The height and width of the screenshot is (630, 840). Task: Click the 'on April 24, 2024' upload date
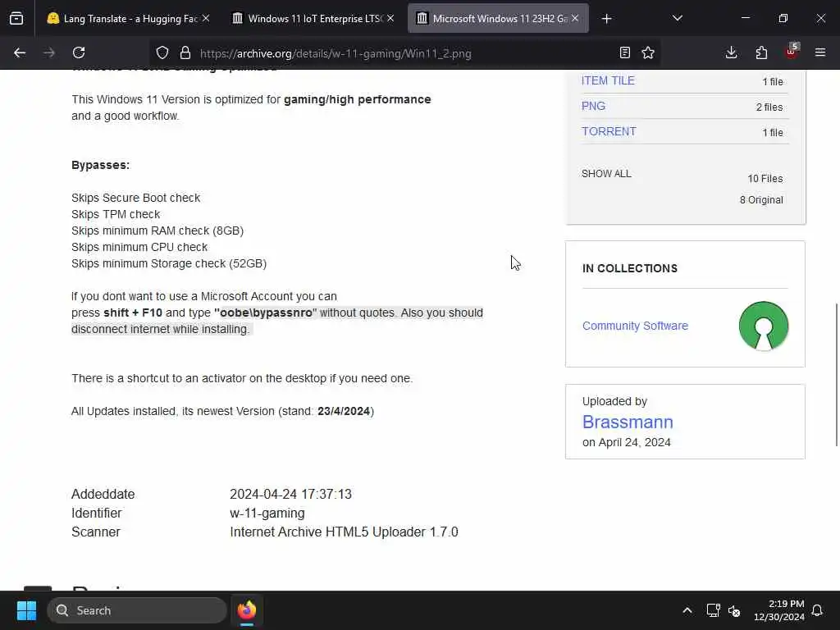[x=626, y=442]
